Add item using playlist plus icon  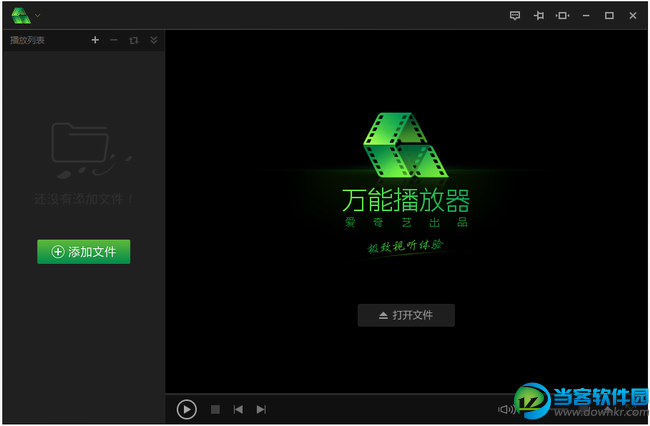95,40
